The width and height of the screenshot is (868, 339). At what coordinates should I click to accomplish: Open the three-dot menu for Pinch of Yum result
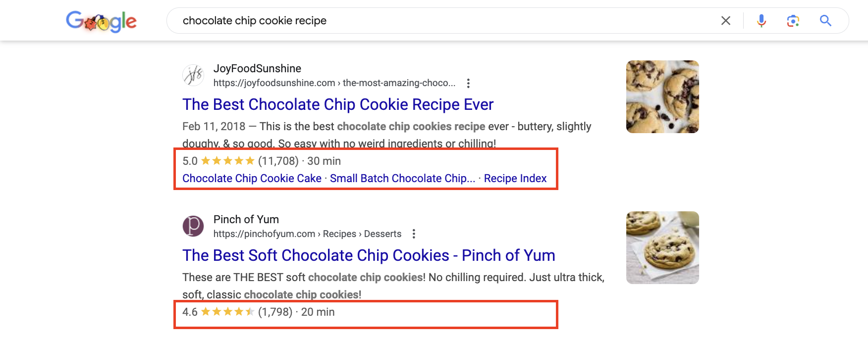(414, 233)
